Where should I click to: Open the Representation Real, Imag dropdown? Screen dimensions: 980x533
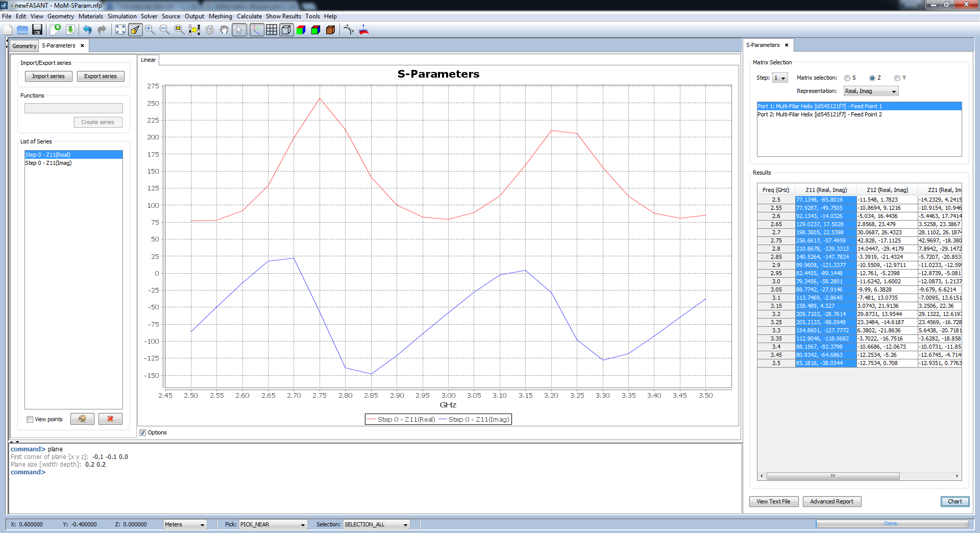(x=871, y=91)
